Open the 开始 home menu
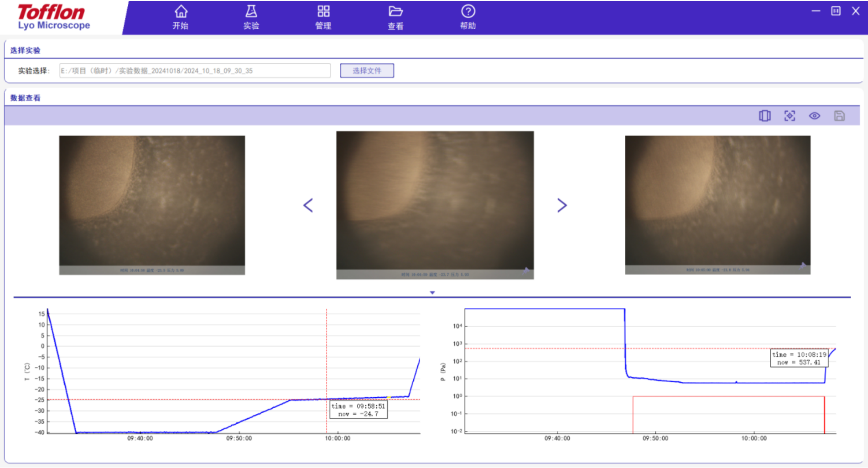This screenshot has height=468, width=868. coord(181,17)
